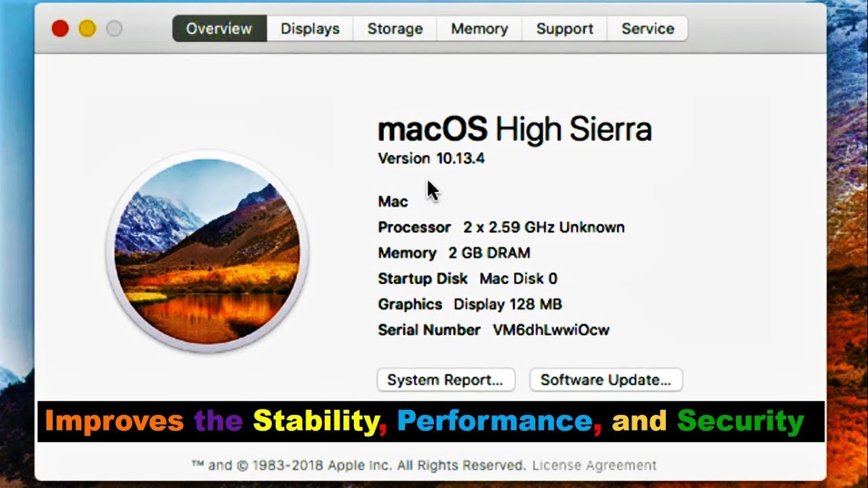Close the About This Mac window
Image resolution: width=868 pixels, height=488 pixels.
coord(60,28)
